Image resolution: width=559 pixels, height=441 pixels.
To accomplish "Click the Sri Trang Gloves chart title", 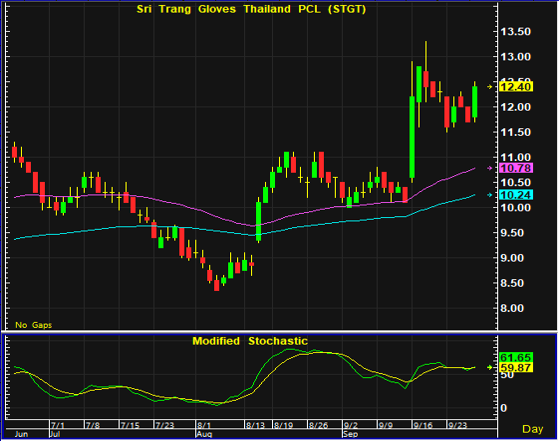I will pyautogui.click(x=251, y=9).
